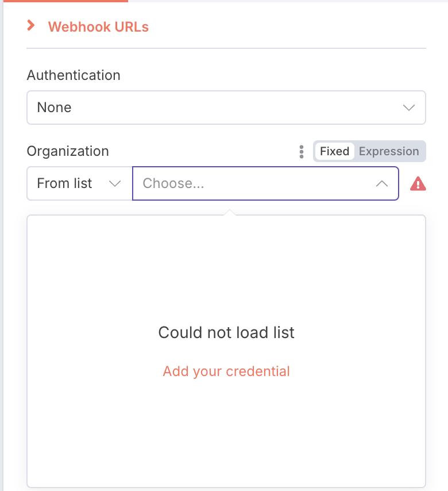Open the Organization three-dot options menu
Viewport: 448px width, 491px height.
pos(302,152)
